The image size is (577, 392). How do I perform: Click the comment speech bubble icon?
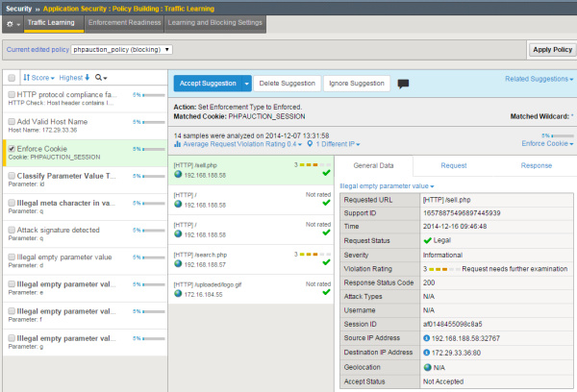tap(403, 85)
